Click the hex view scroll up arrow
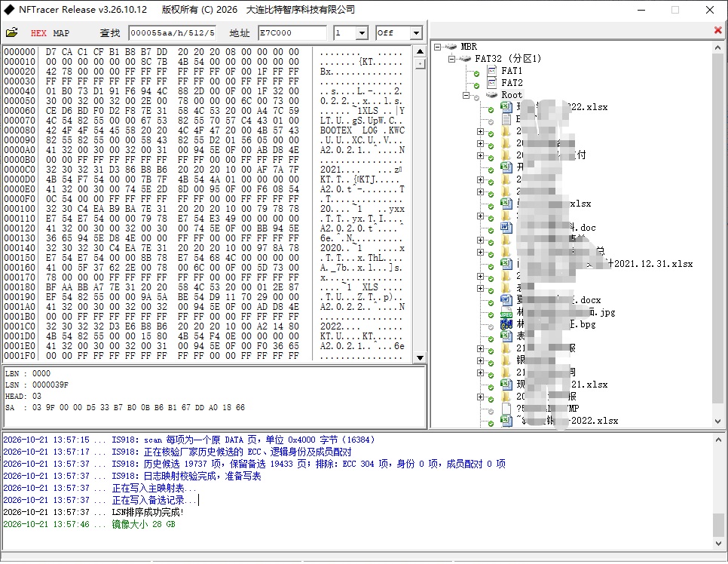Image resolution: width=728 pixels, height=564 pixels. [420, 51]
